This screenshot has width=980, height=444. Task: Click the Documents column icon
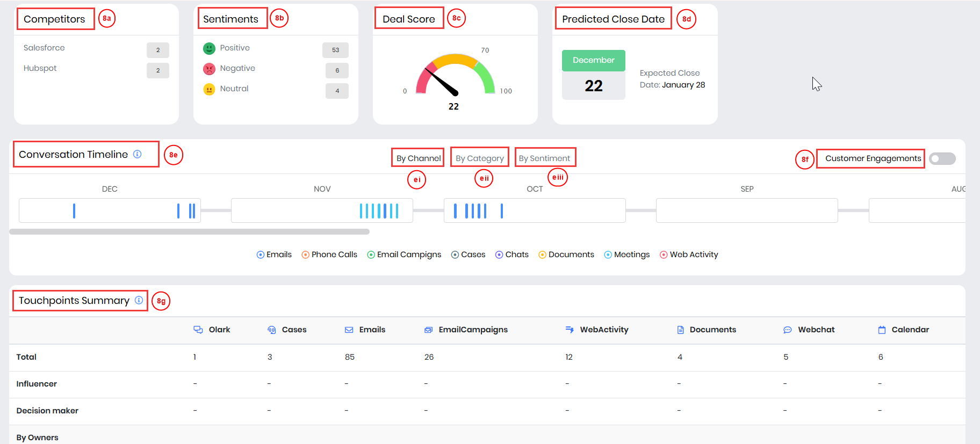pos(680,330)
